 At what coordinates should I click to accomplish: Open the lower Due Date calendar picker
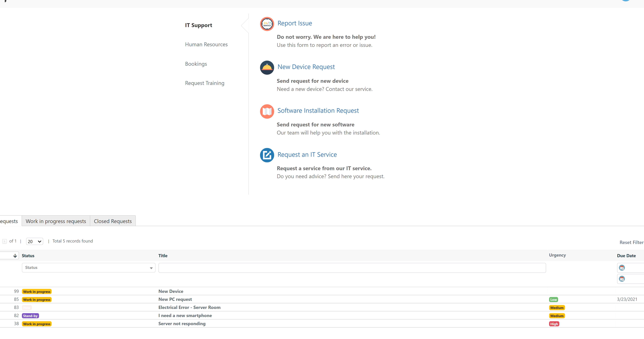622,279
